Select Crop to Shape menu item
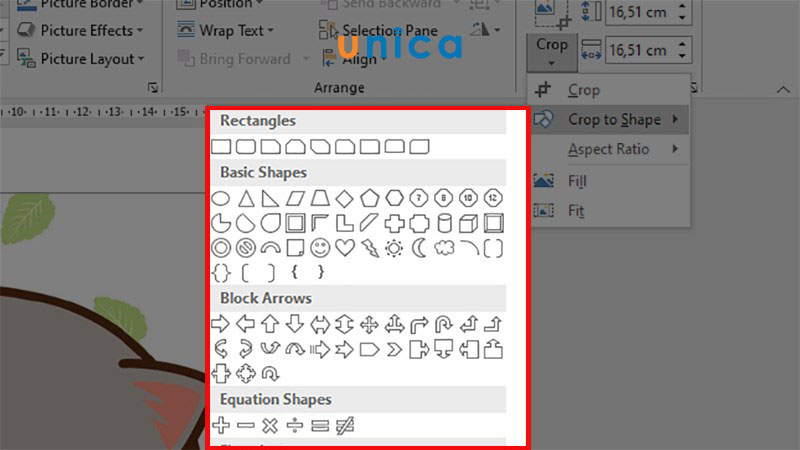 [610, 120]
